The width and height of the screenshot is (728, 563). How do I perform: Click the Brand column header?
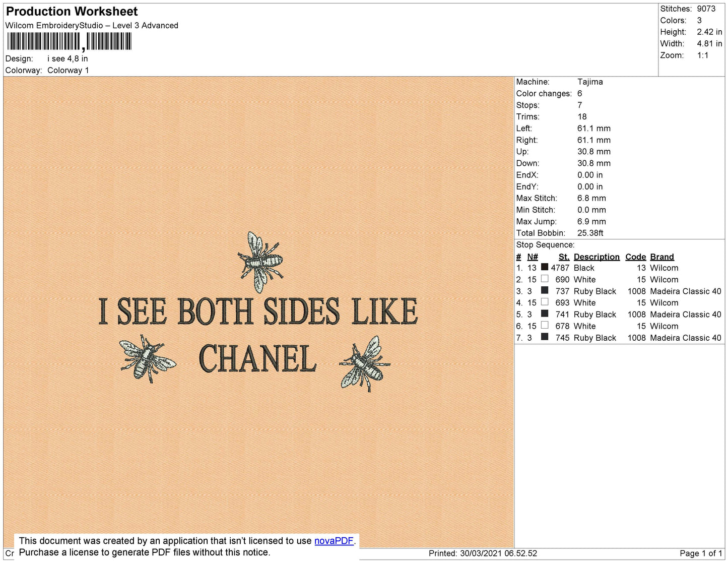click(x=662, y=257)
